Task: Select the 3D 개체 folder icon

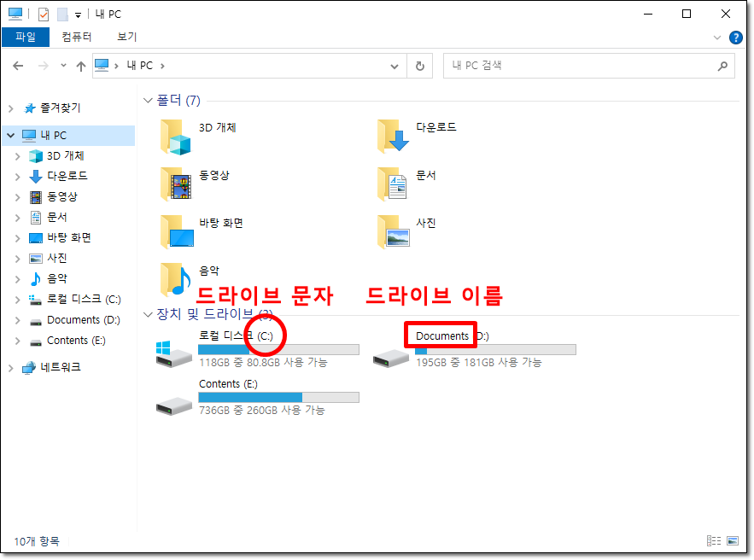Action: [x=176, y=137]
